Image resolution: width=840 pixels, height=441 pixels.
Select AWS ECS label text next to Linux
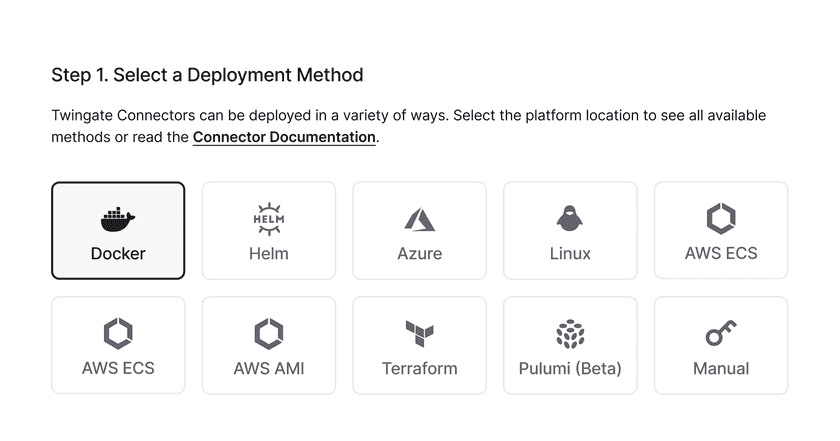point(721,254)
